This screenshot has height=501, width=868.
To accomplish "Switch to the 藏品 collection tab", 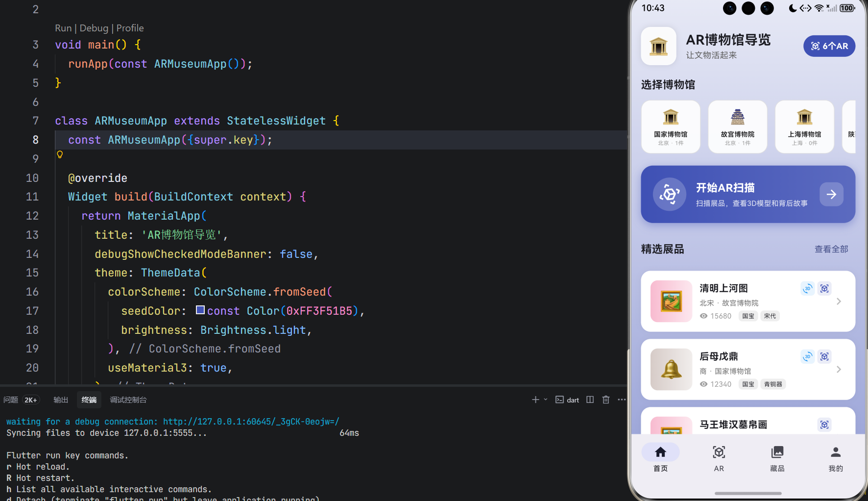I will [x=777, y=458].
